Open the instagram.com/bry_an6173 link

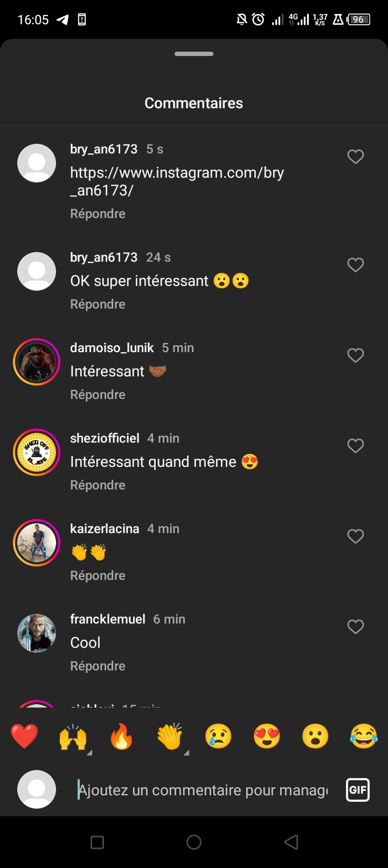pyautogui.click(x=177, y=181)
